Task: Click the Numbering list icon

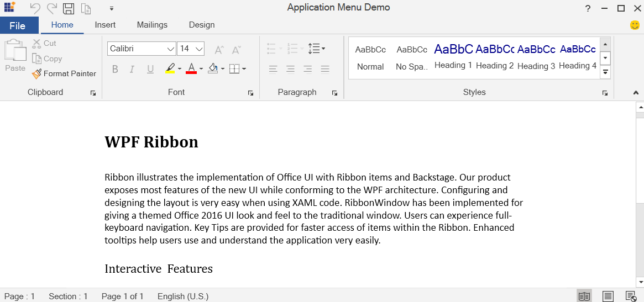Action: [292, 49]
